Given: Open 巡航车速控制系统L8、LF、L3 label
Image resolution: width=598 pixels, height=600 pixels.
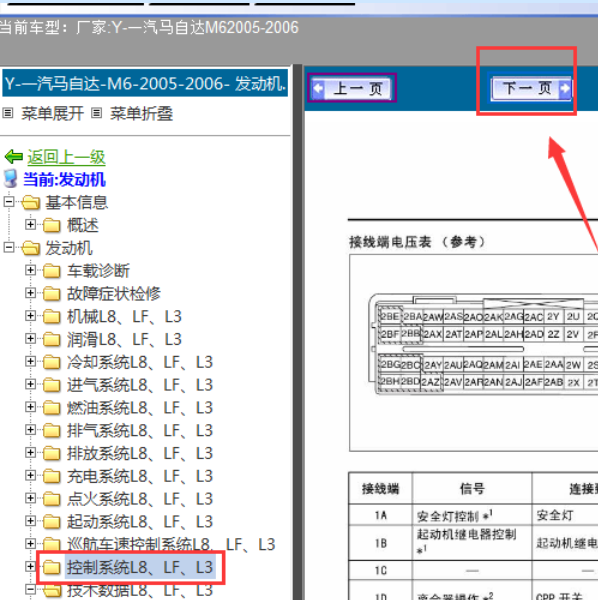Looking at the screenshot, I should pos(171,544).
